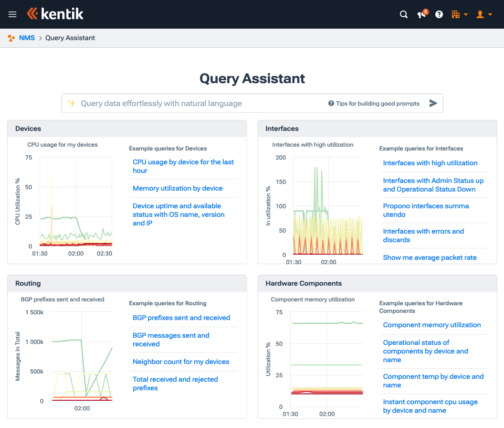This screenshot has width=504, height=428.
Task: Click the NMS breadcrumb icon
Action: click(10, 37)
